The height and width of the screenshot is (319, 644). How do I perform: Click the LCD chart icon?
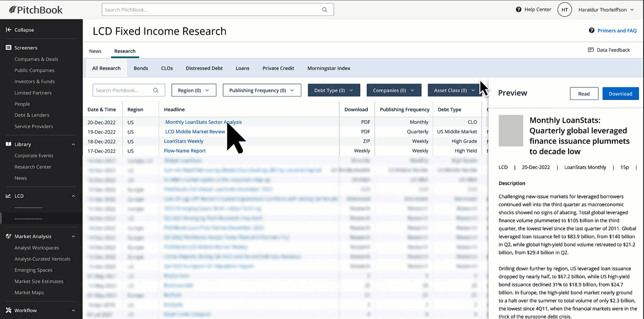[x=8, y=196]
